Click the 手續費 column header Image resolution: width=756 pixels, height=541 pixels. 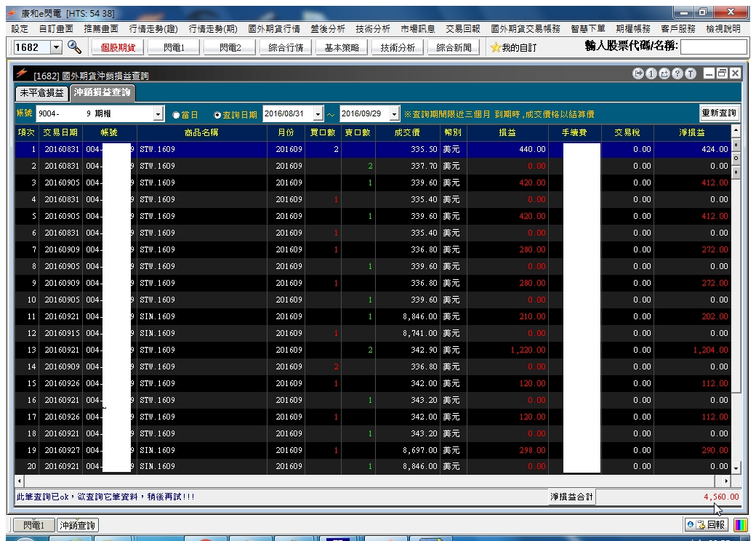coord(574,132)
